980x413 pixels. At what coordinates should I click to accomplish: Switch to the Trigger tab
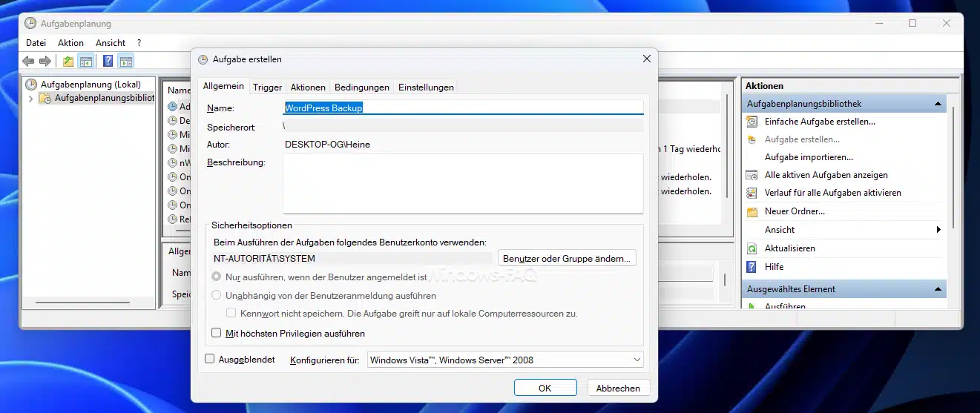click(267, 87)
